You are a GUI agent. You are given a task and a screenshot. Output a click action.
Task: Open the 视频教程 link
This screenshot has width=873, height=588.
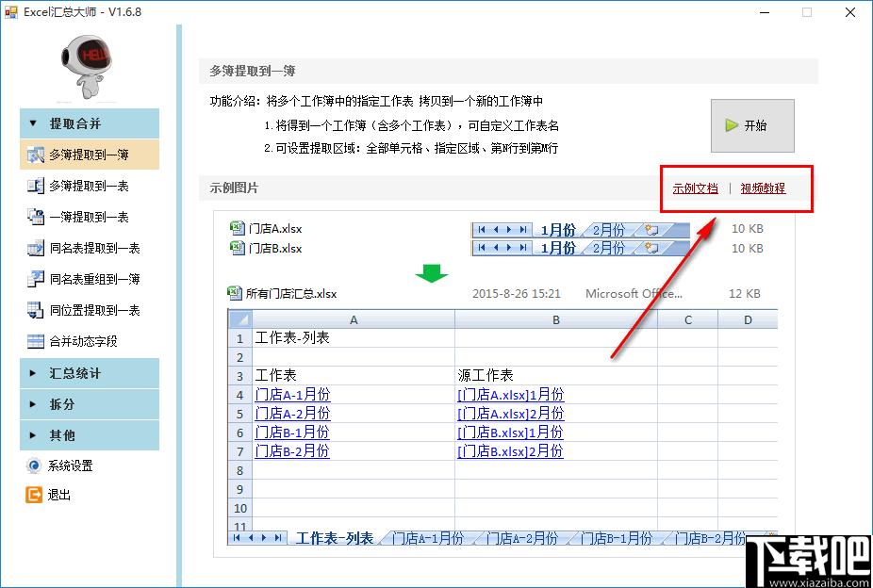click(763, 188)
